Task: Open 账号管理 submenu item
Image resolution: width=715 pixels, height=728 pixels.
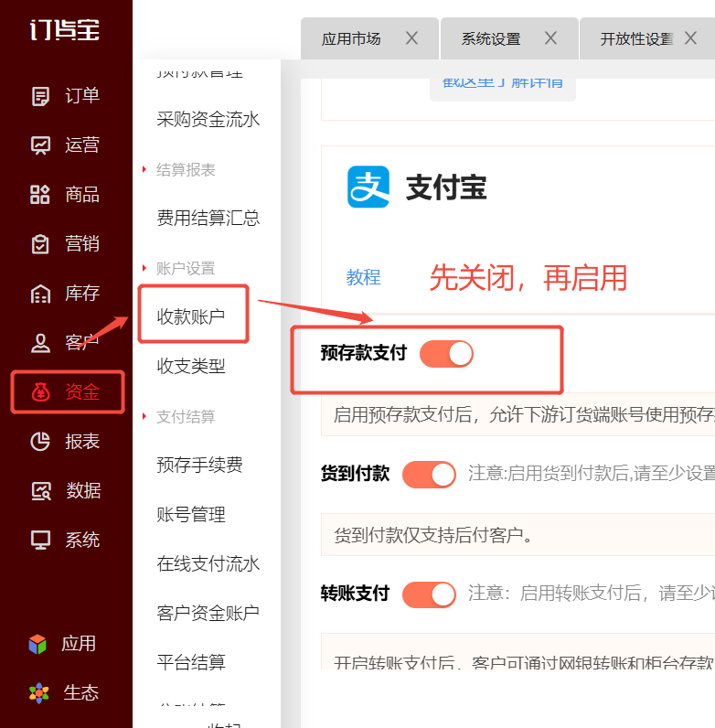Action: [191, 514]
